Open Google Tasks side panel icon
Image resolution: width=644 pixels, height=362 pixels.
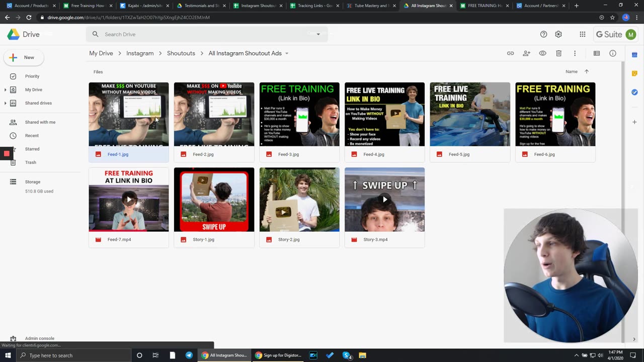[x=634, y=92]
